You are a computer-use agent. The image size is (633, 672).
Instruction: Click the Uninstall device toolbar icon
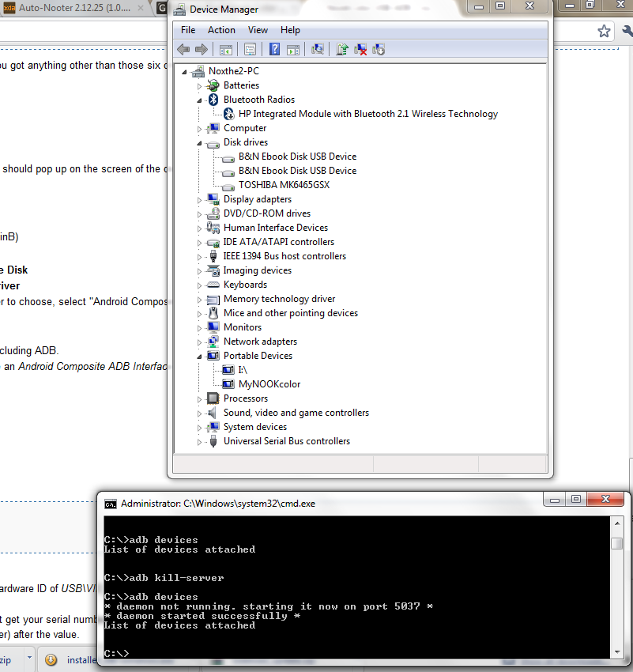point(360,50)
